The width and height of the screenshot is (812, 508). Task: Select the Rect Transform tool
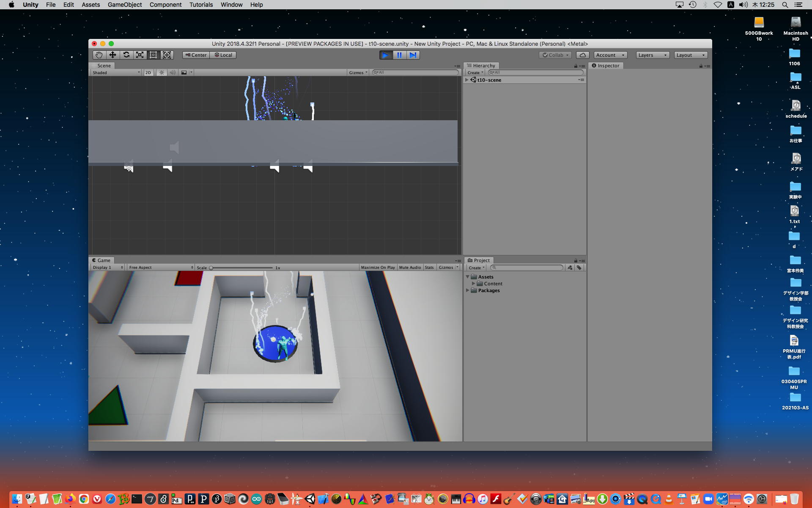click(153, 55)
